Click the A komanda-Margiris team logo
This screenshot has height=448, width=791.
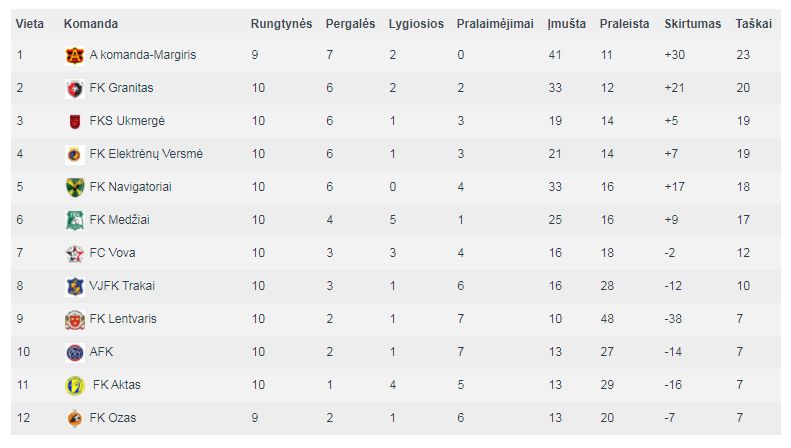coord(75,55)
